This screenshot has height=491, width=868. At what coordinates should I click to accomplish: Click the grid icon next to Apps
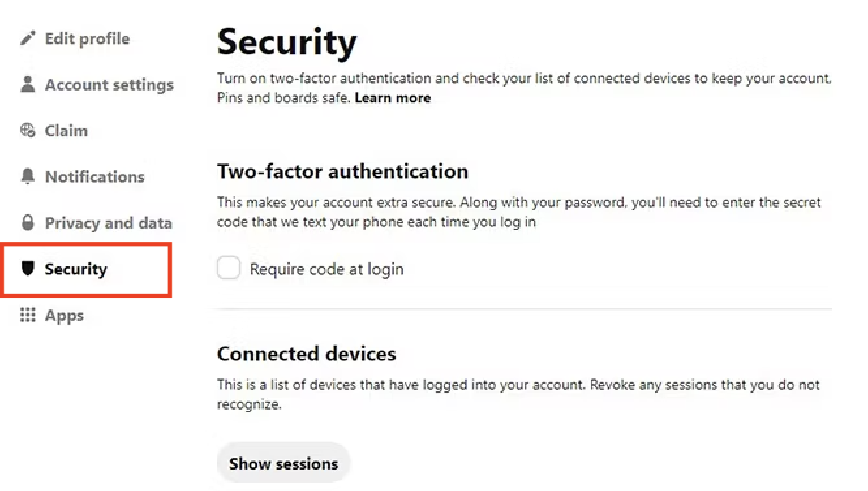27,316
